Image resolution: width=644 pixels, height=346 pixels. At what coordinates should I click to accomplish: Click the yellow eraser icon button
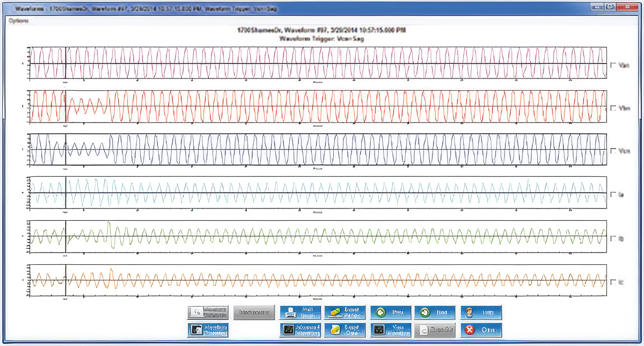pos(345,313)
